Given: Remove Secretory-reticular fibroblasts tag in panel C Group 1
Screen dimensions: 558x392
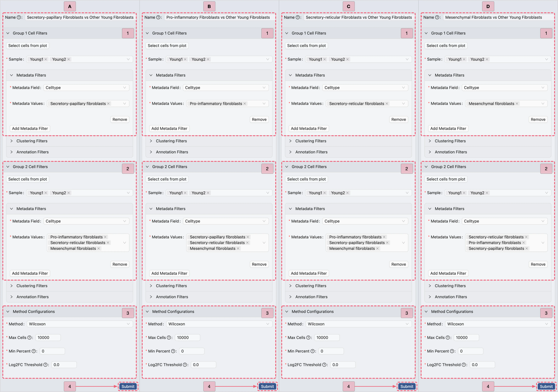Looking at the screenshot, I should click(x=387, y=104).
